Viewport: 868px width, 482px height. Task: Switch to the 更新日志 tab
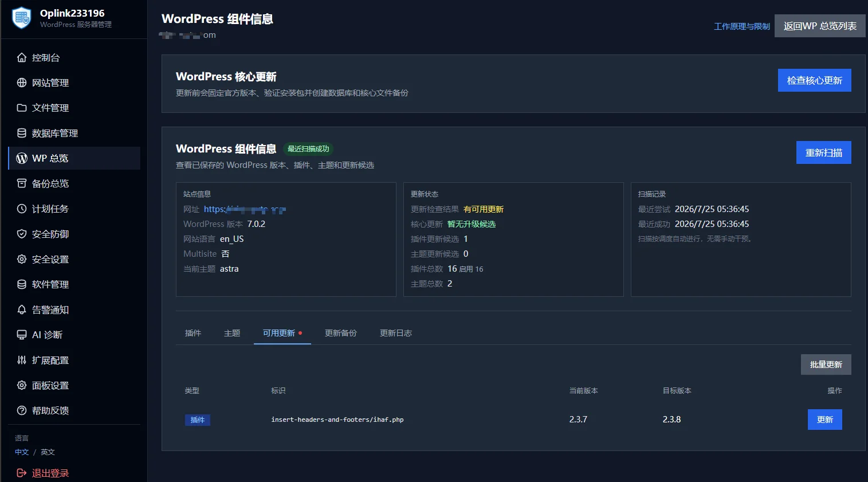coord(396,333)
